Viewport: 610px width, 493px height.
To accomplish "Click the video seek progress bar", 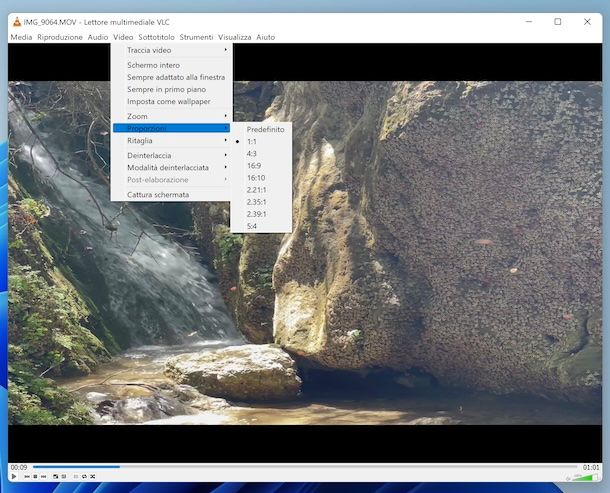I will [x=300, y=467].
